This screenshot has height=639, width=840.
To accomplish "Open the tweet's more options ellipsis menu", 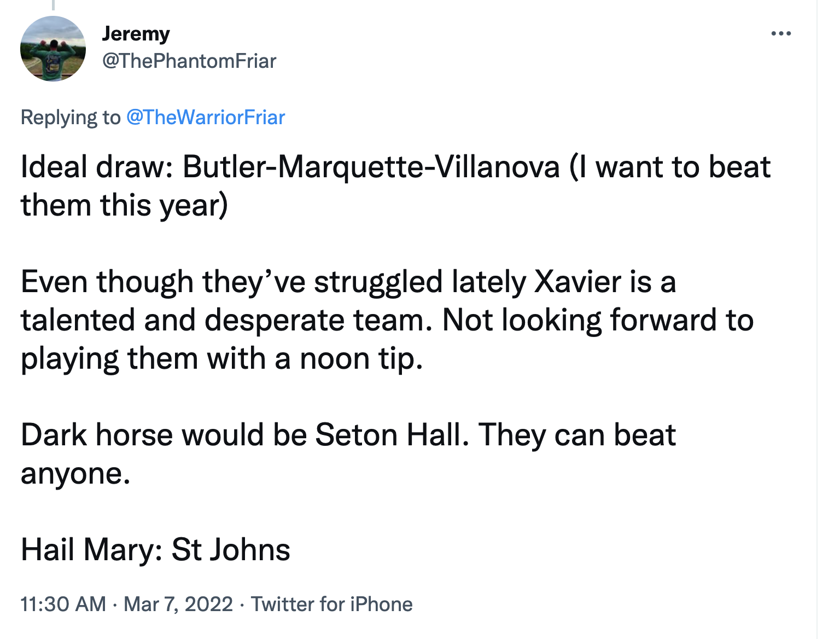I will [x=781, y=34].
